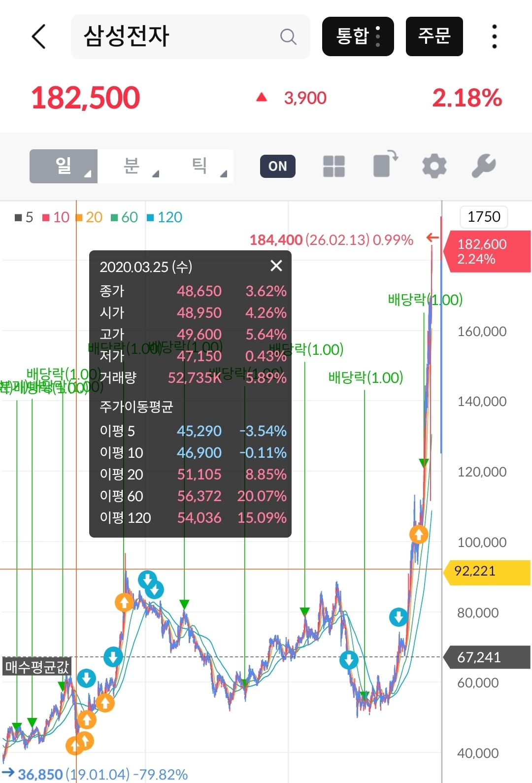The width and height of the screenshot is (532, 783).
Task: Tap the rotate screen icon
Action: 385,164
